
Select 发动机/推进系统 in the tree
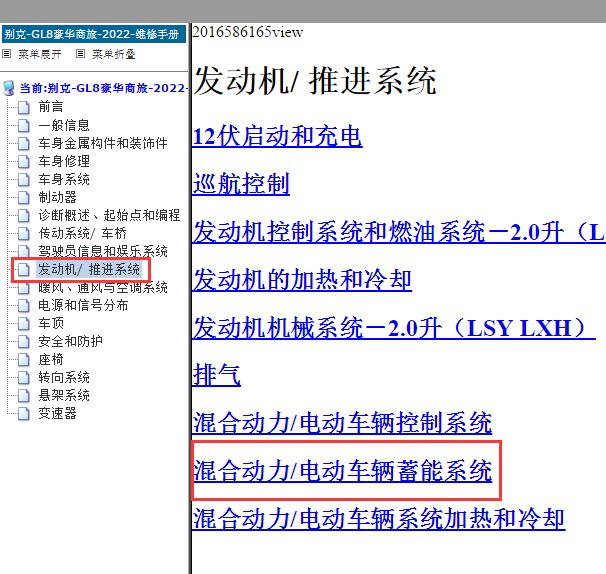[x=89, y=269]
